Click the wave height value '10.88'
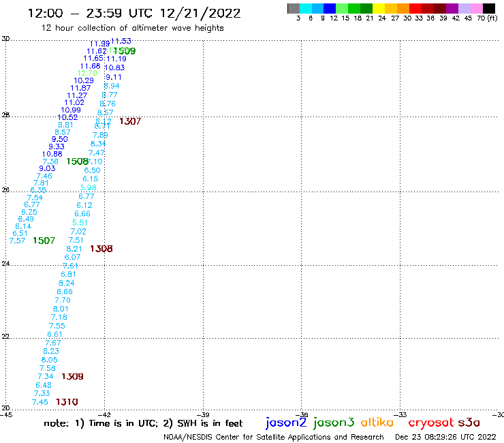The height and width of the screenshot is (443, 504). [x=52, y=154]
